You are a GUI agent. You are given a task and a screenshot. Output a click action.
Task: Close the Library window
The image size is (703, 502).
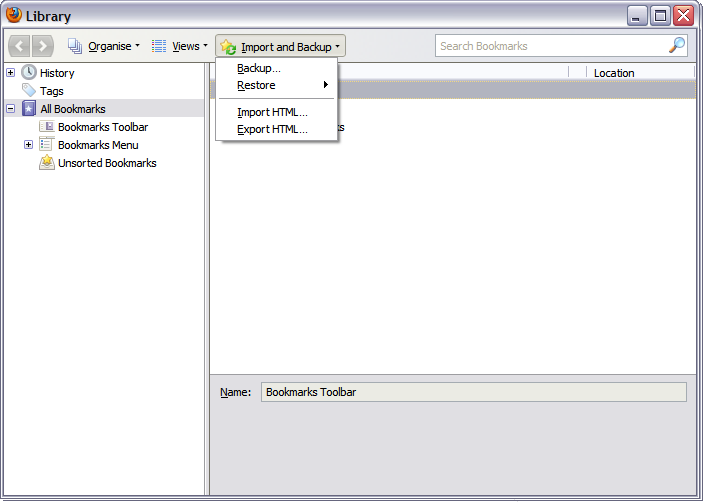click(x=684, y=16)
